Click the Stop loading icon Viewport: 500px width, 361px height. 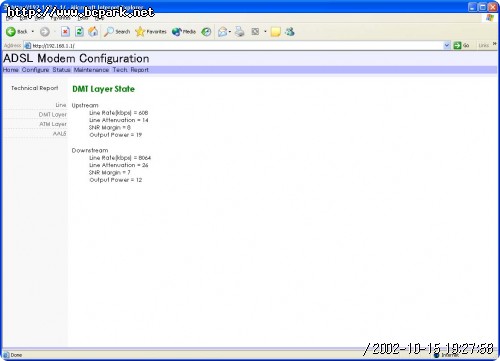(x=65, y=32)
